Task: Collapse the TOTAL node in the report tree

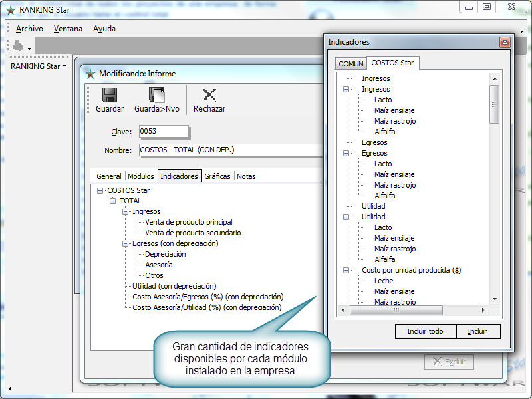Action: click(x=112, y=201)
